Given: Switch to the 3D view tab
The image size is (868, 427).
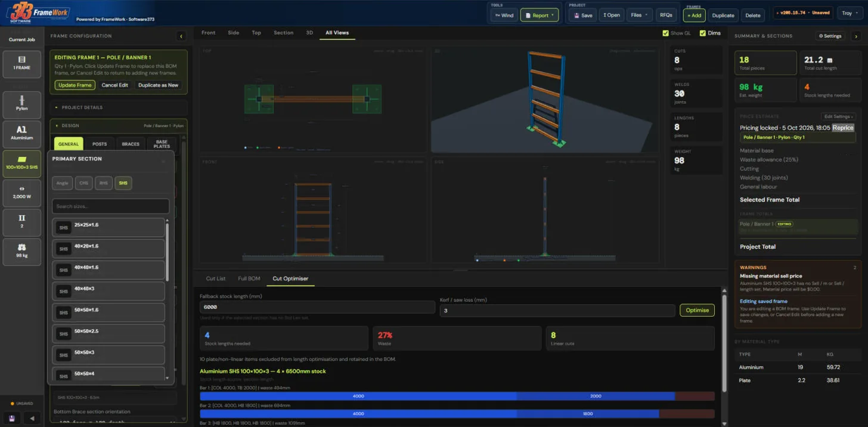Looking at the screenshot, I should [x=309, y=33].
